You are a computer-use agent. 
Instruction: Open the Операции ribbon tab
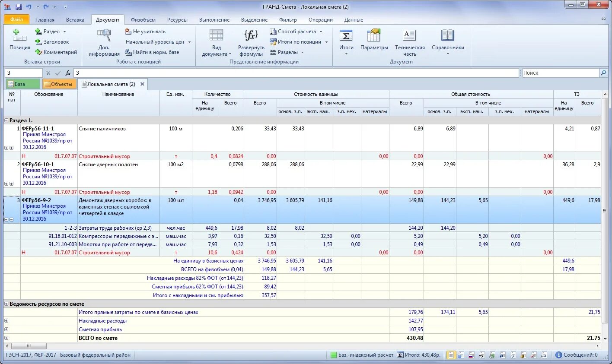321,20
